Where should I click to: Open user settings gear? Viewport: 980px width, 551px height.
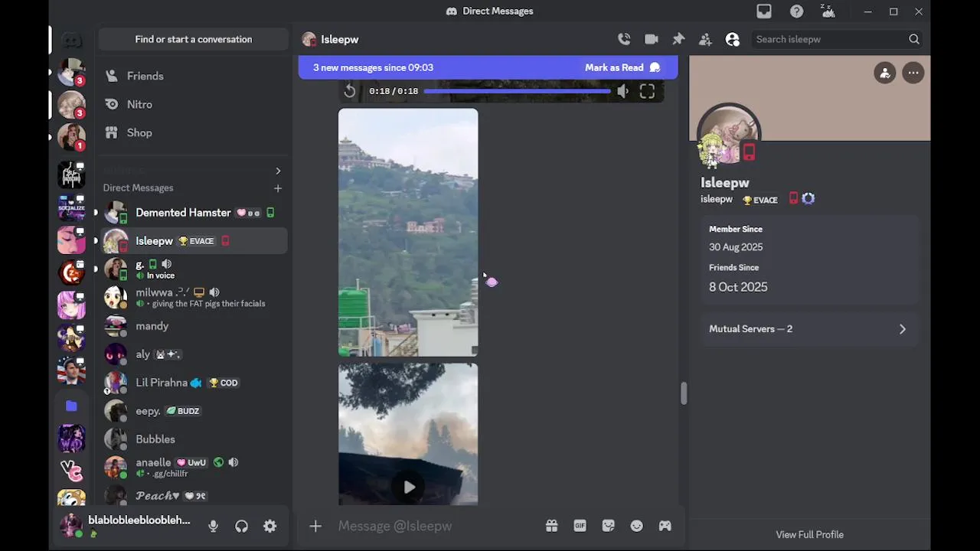click(x=269, y=526)
